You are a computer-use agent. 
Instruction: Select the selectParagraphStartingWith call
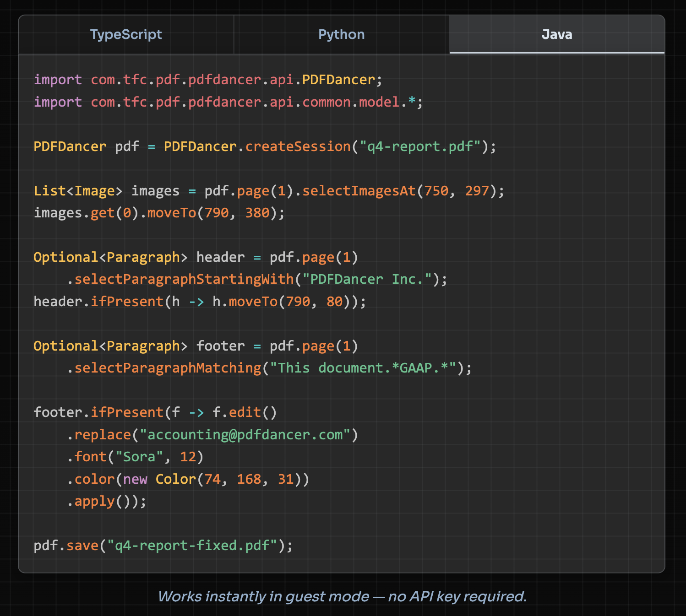point(185,279)
